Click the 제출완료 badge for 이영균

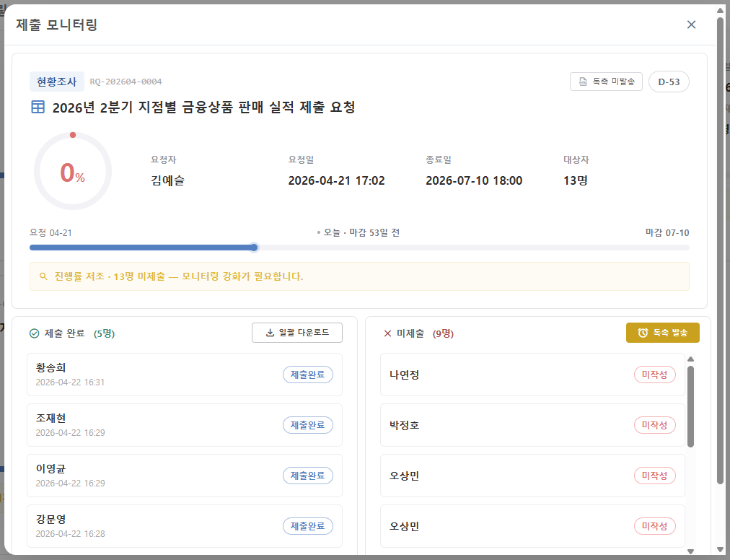(308, 476)
